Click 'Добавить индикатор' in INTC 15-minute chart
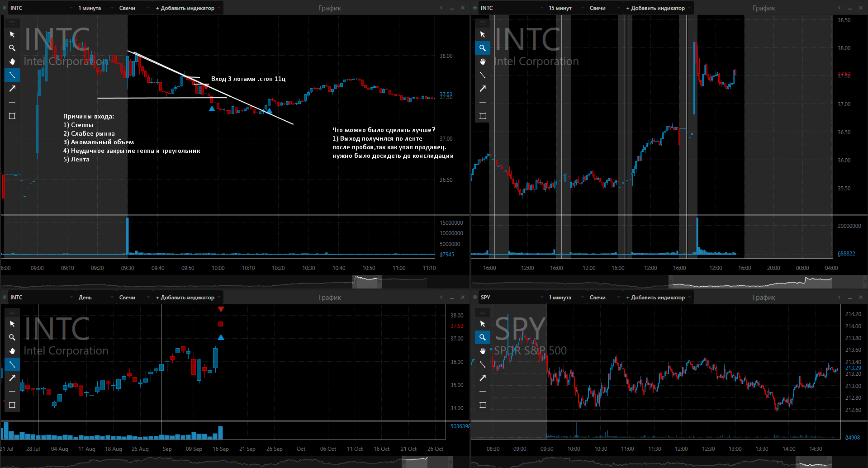868x468 pixels. coord(658,8)
